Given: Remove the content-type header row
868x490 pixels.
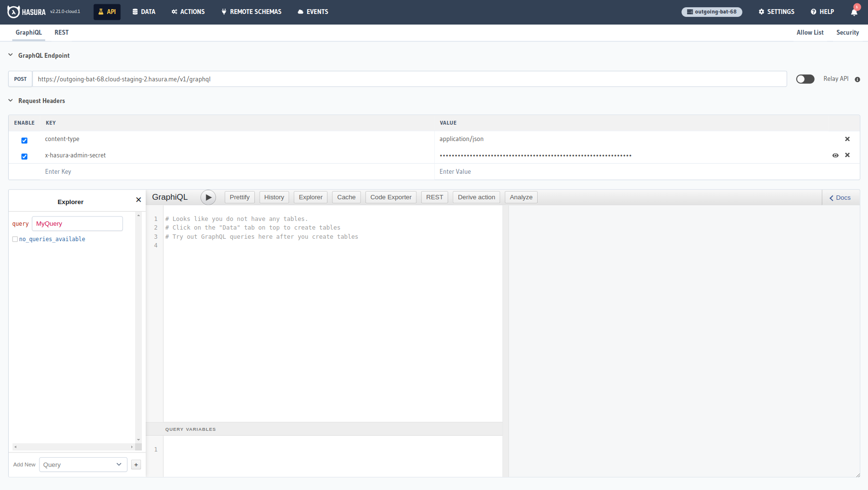Looking at the screenshot, I should click(x=847, y=139).
